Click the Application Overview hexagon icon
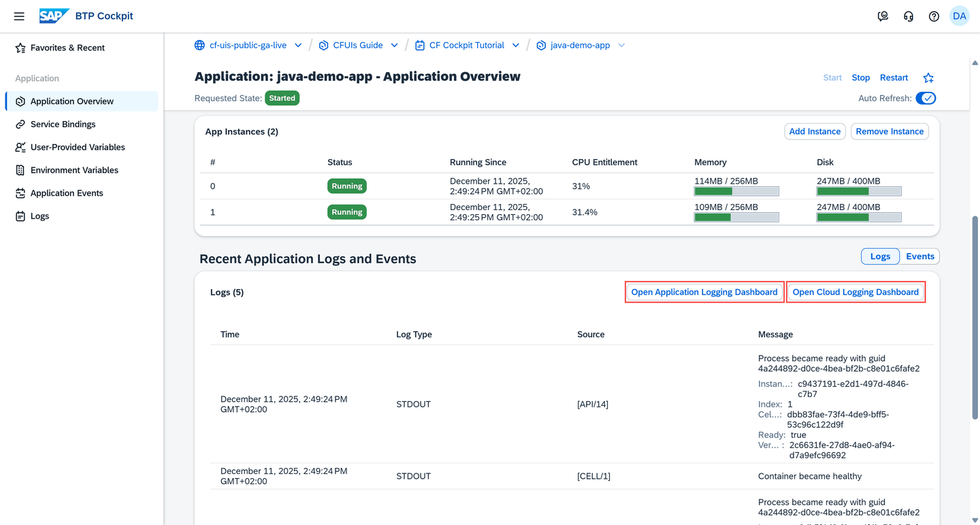Viewport: 980px width, 525px height. [20, 101]
